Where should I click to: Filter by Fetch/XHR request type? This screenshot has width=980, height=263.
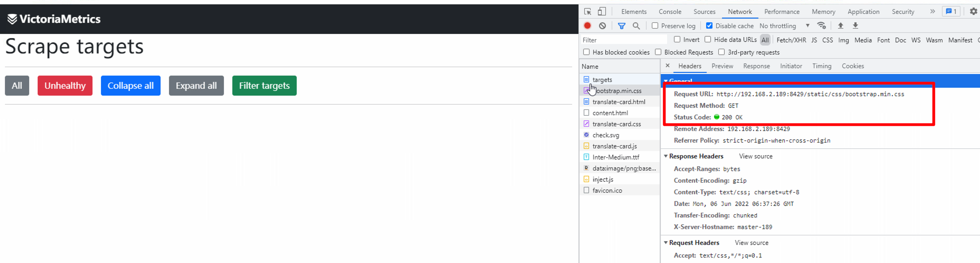pyautogui.click(x=791, y=40)
